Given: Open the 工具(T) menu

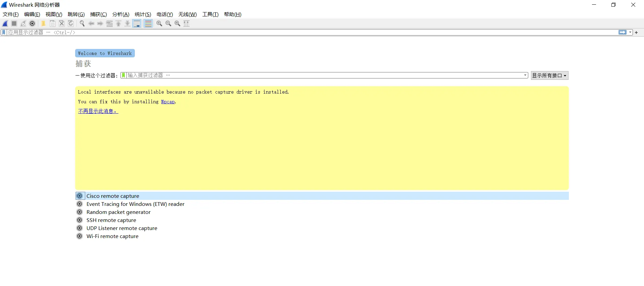Looking at the screenshot, I should point(210,14).
